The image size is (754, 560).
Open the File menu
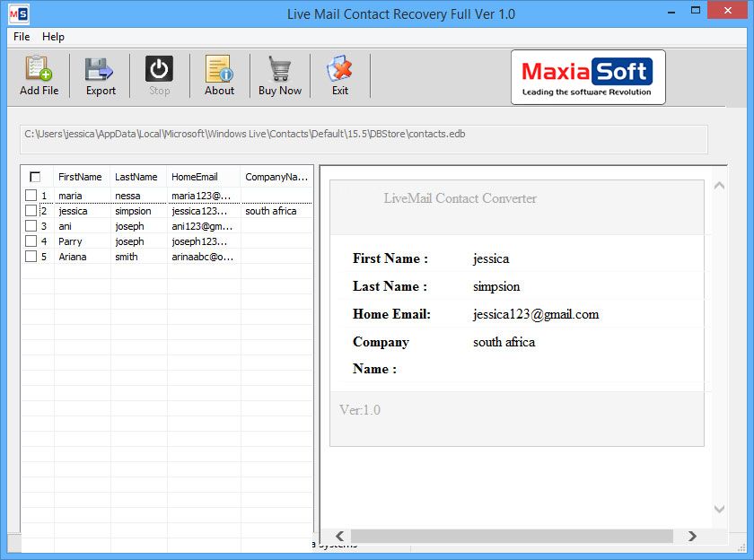22,37
